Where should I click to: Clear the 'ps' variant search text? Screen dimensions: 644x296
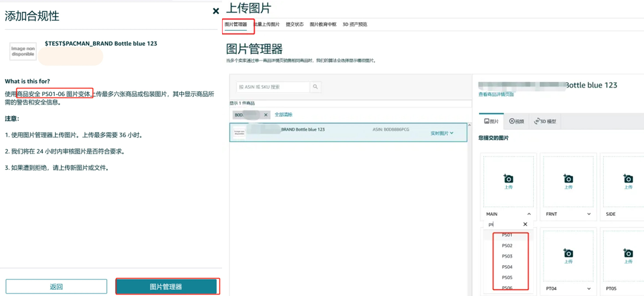click(525, 224)
